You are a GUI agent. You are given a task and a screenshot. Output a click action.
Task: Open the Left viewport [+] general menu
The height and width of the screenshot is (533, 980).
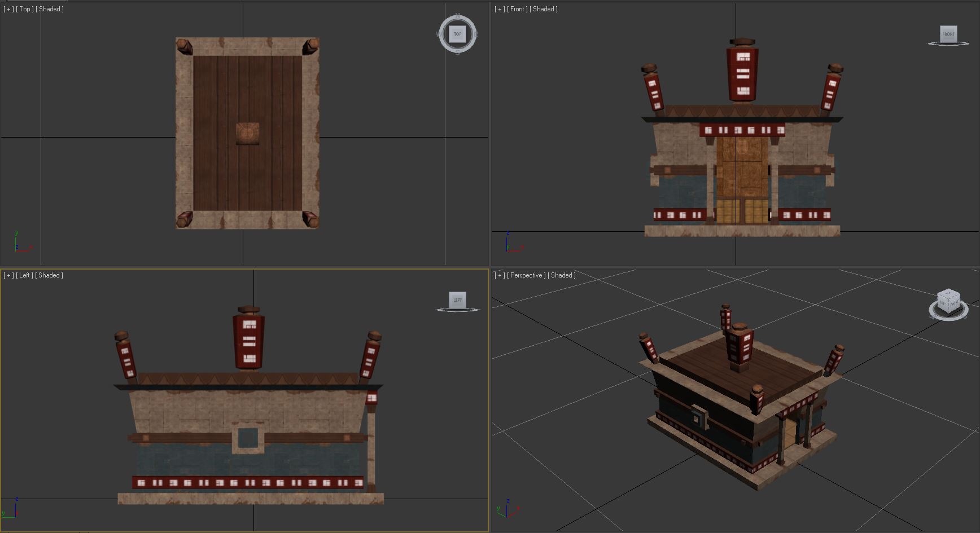[x=8, y=275]
